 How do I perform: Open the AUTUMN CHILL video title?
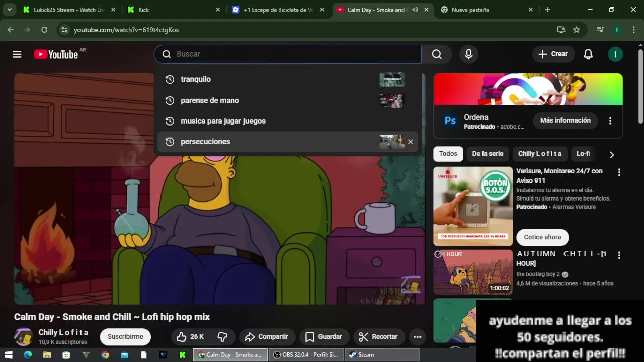point(561,258)
